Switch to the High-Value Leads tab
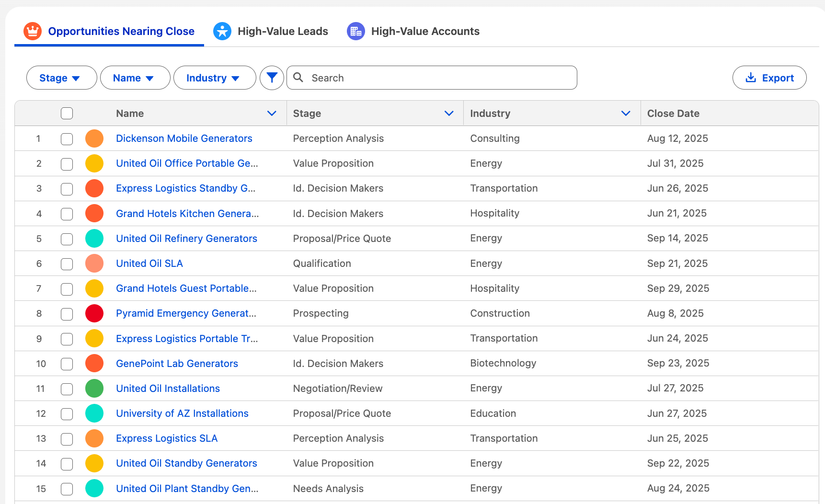Viewport: 825px width, 504px height. click(x=282, y=31)
